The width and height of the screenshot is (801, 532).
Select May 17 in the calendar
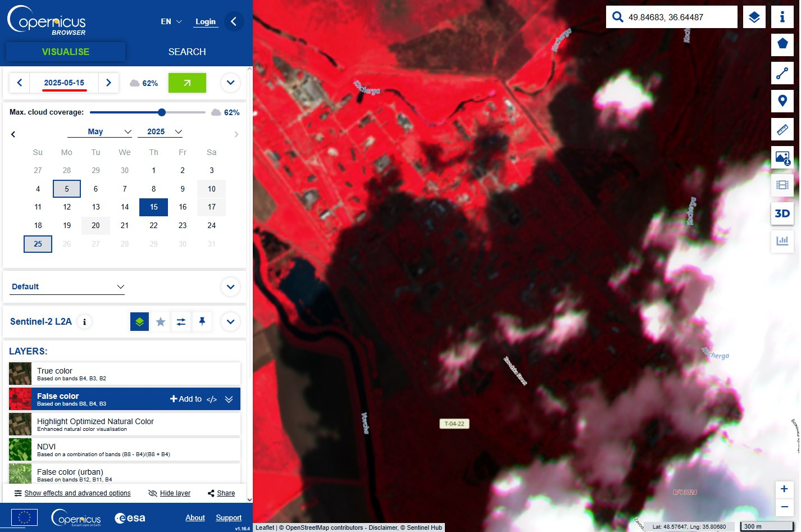212,207
